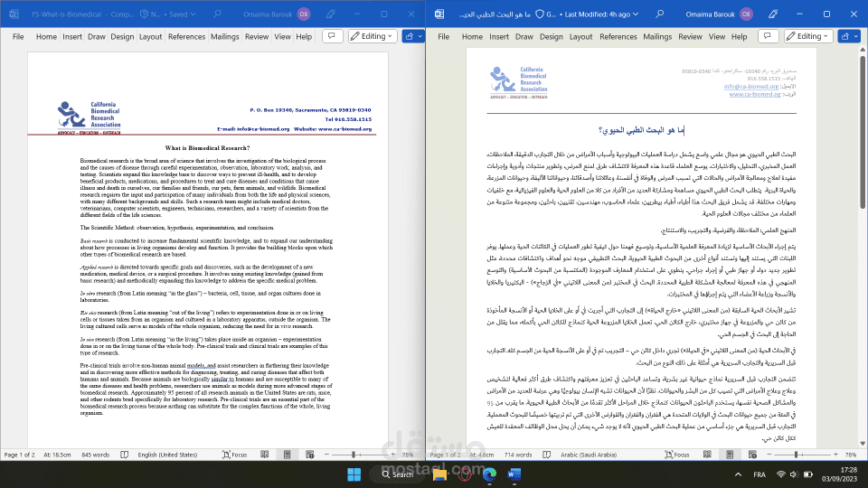
Task: Open the File tab in the English window
Action: click(18, 36)
